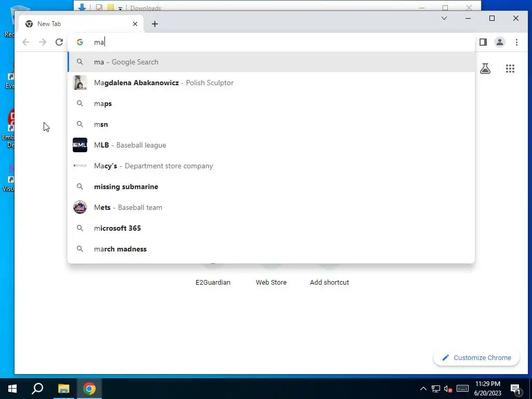Open the Windows Start menu

coord(12,389)
